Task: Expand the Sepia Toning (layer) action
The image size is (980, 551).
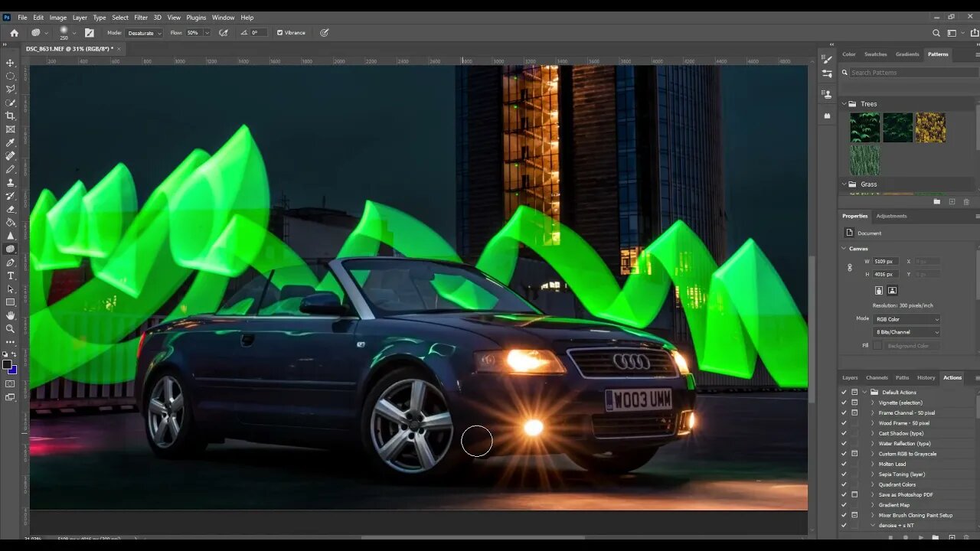Action: [873, 474]
